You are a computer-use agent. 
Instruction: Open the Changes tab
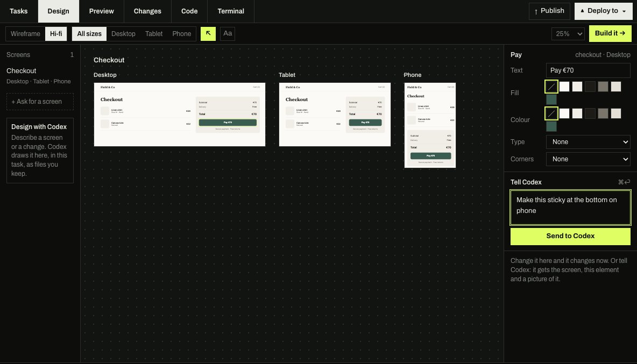point(147,11)
